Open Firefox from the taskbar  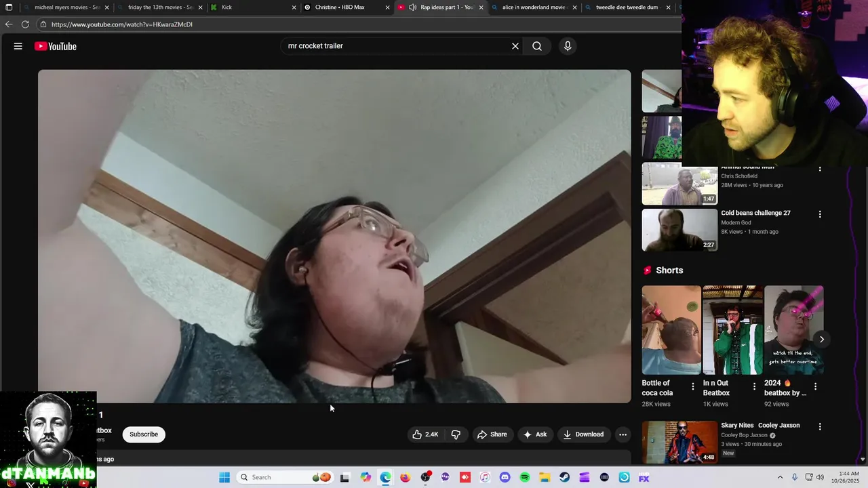pyautogui.click(x=406, y=477)
